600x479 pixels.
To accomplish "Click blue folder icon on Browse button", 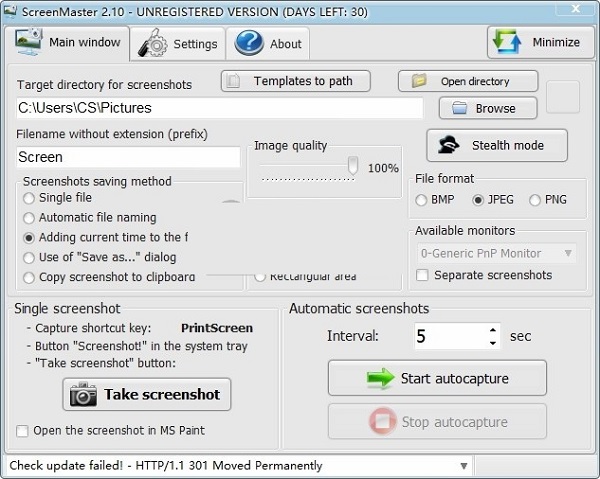I will pos(459,108).
